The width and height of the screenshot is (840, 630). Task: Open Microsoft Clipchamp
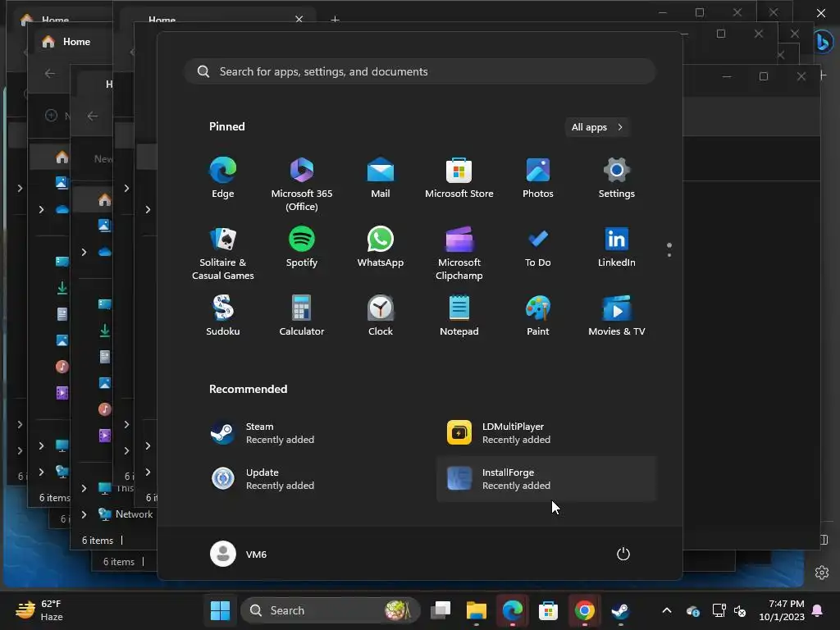tap(459, 253)
